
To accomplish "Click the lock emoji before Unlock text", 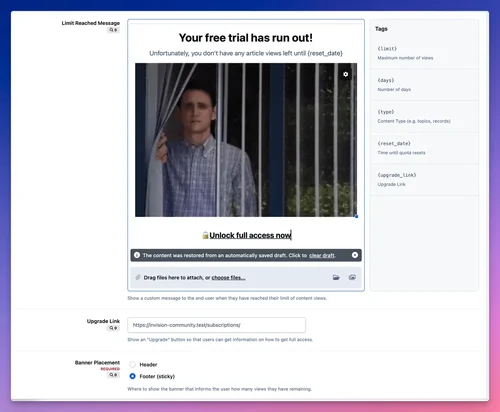I will point(205,235).
